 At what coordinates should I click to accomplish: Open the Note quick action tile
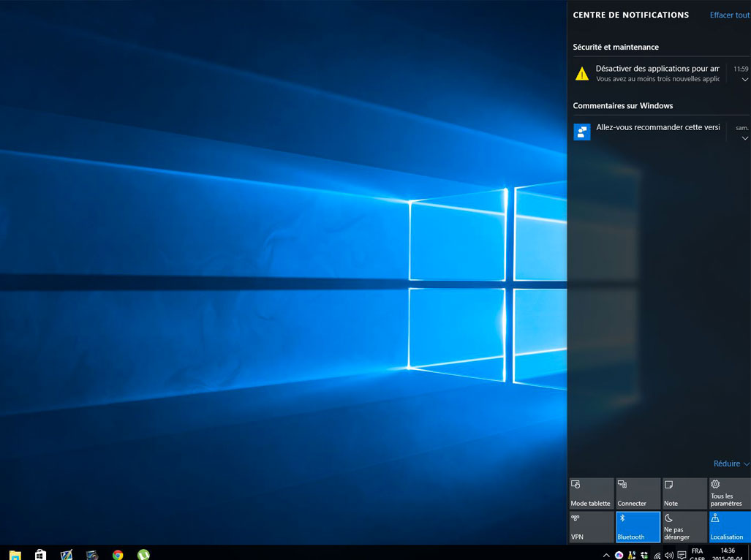(684, 493)
